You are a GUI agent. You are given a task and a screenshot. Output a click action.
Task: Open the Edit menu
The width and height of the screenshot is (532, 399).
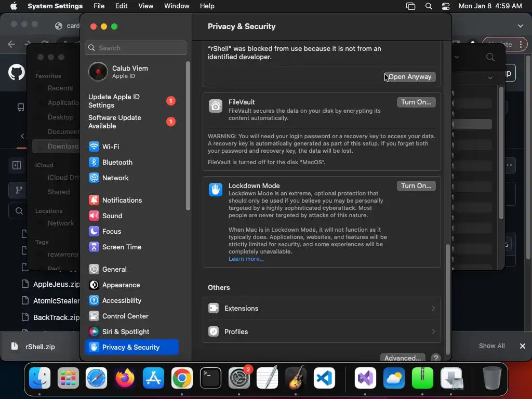pyautogui.click(x=121, y=6)
